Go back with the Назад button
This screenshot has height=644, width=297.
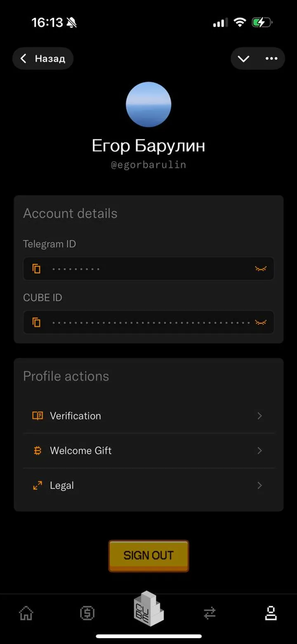point(43,59)
